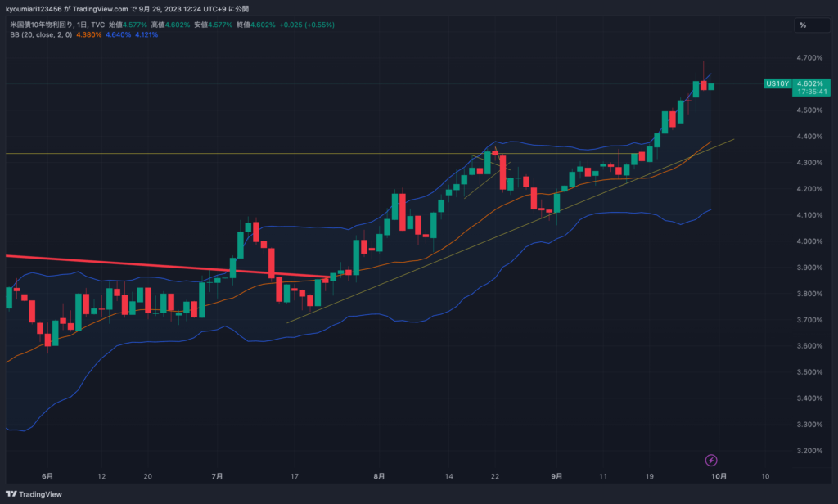Click the change value +0.025 (+0.55%)

pyautogui.click(x=307, y=25)
